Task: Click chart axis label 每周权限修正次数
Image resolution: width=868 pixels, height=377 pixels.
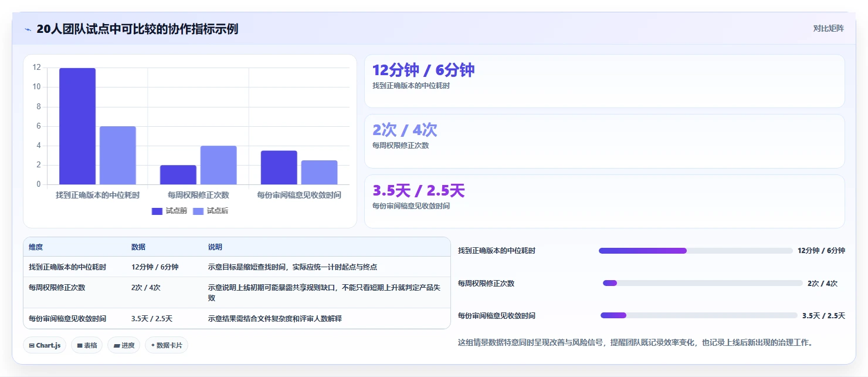Action: pyautogui.click(x=198, y=195)
